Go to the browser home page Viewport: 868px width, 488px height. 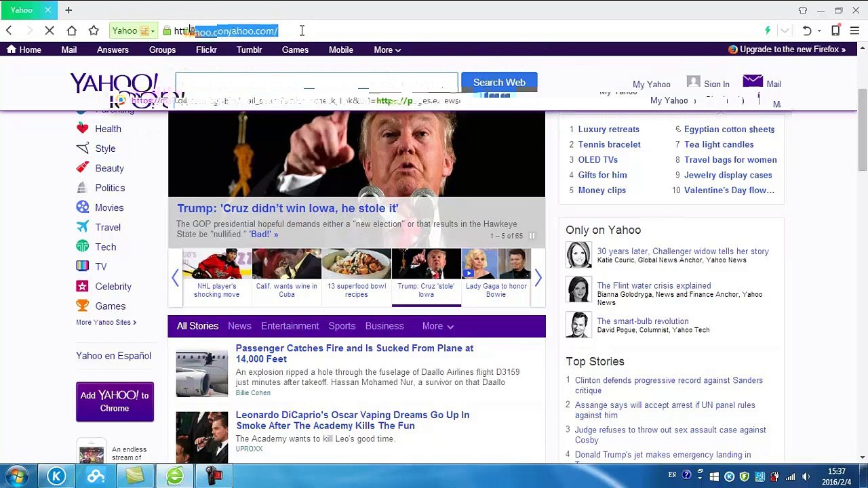[x=72, y=30]
